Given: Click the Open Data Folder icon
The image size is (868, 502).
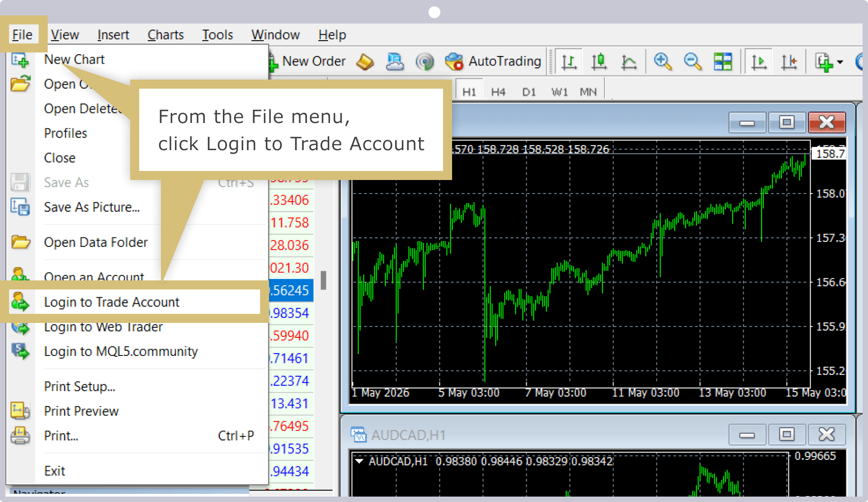Looking at the screenshot, I should point(20,242).
